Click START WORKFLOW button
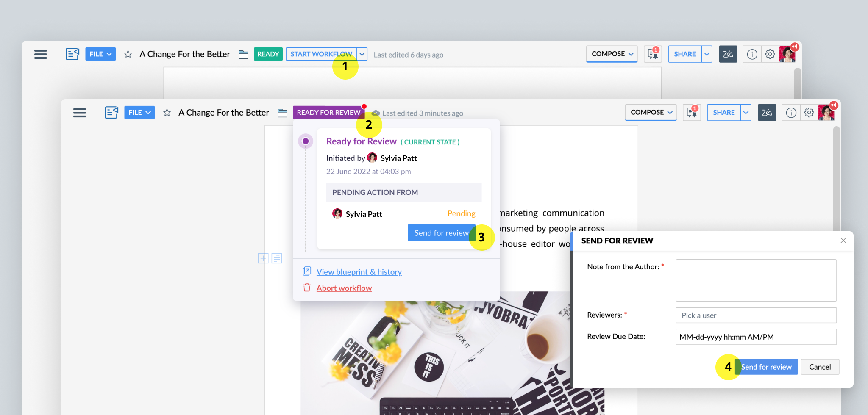This screenshot has width=868, height=415. (321, 54)
